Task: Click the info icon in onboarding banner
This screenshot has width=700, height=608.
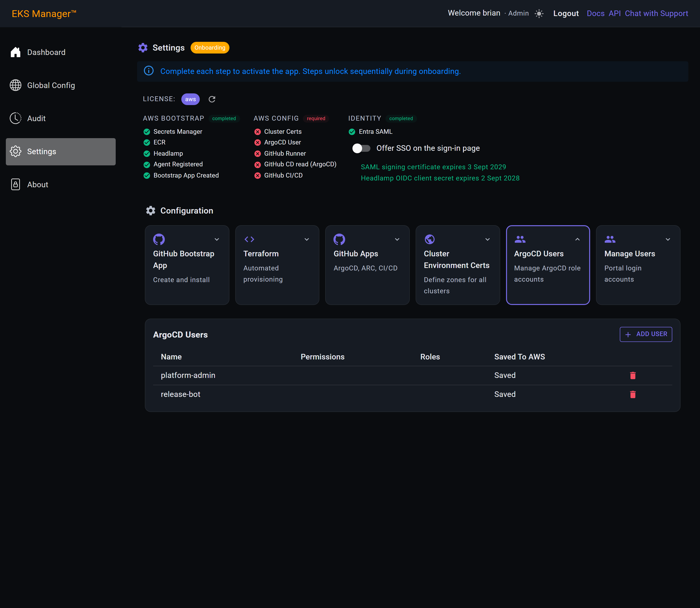Action: click(149, 71)
